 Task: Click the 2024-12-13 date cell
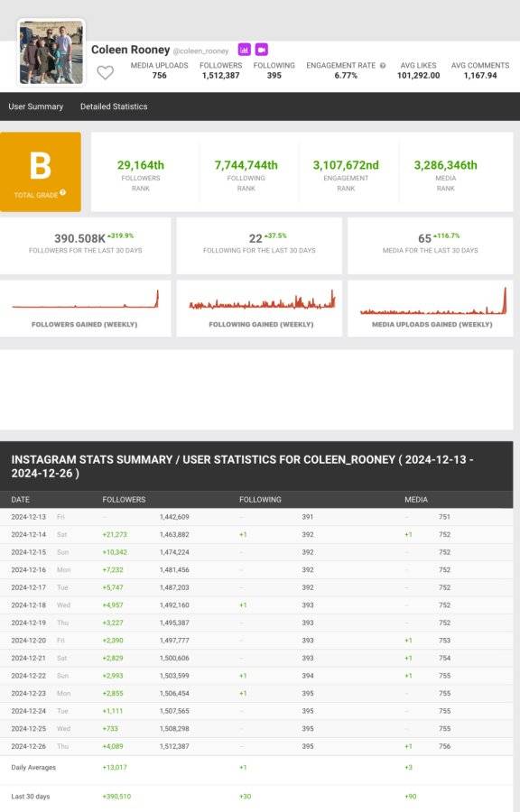29,517
